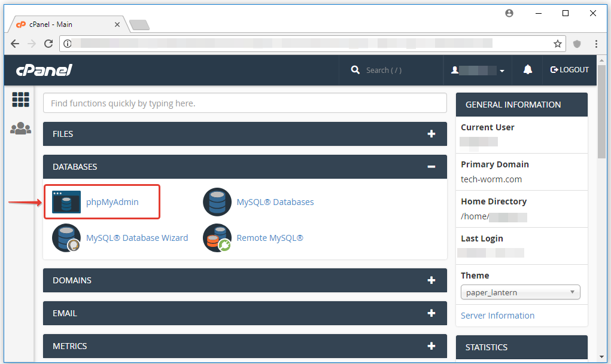Select the cPanel - Main browser tab
The height and width of the screenshot is (364, 611).
tap(66, 25)
